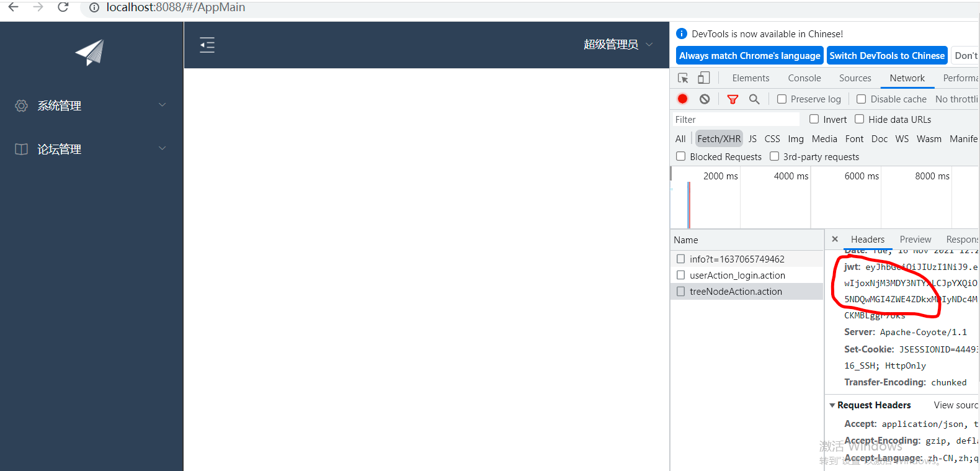Image resolution: width=980 pixels, height=471 pixels.
Task: Filter requests by Fetch/XHR
Action: point(719,139)
